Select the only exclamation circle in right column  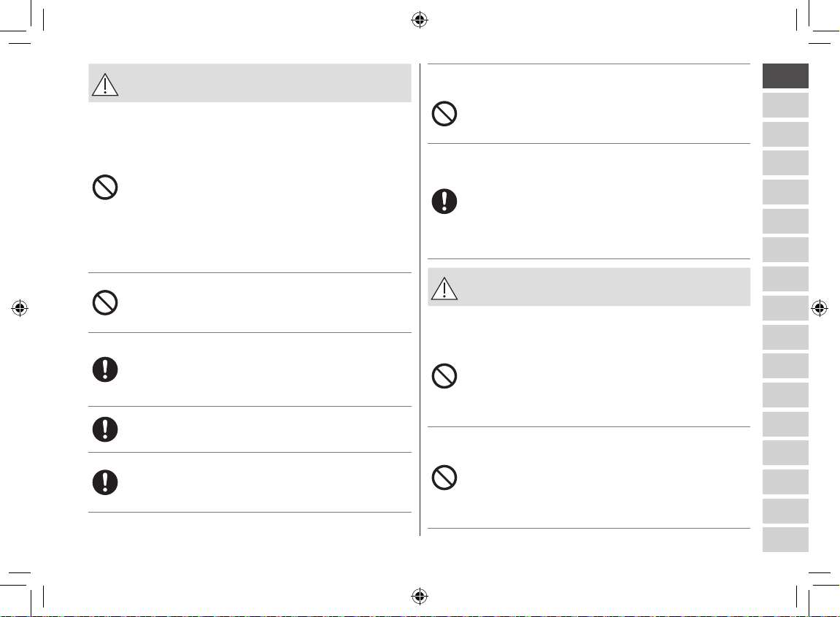pos(444,202)
